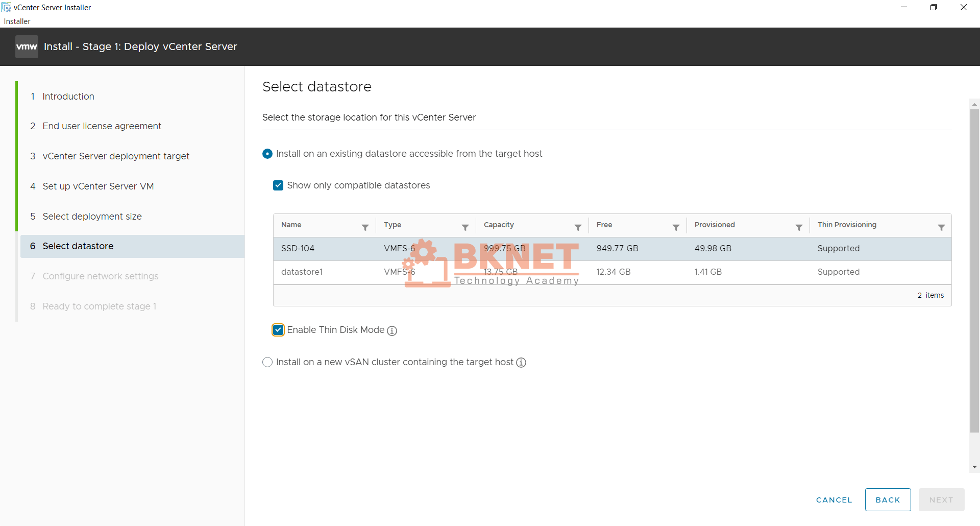Viewport: 980px width, 526px height.
Task: Go to the Configure network settings step
Action: [100, 276]
